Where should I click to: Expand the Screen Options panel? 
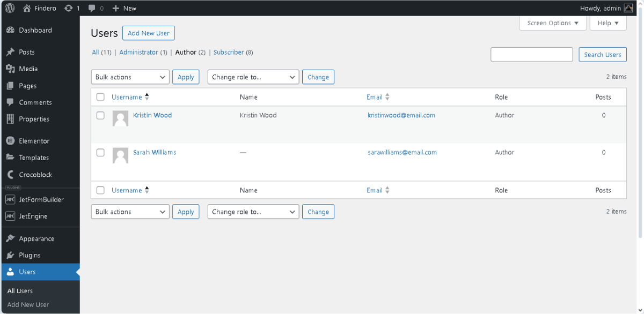point(552,23)
